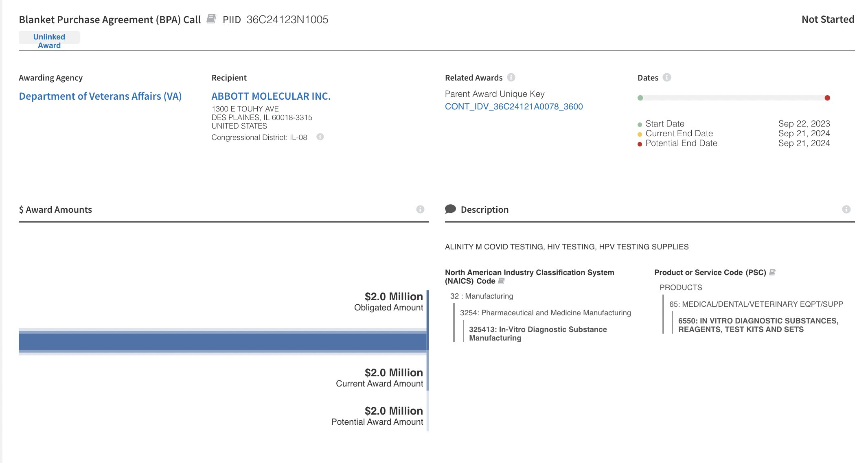868x463 pixels.
Task: Click the Description speech bubble icon
Action: coord(450,209)
